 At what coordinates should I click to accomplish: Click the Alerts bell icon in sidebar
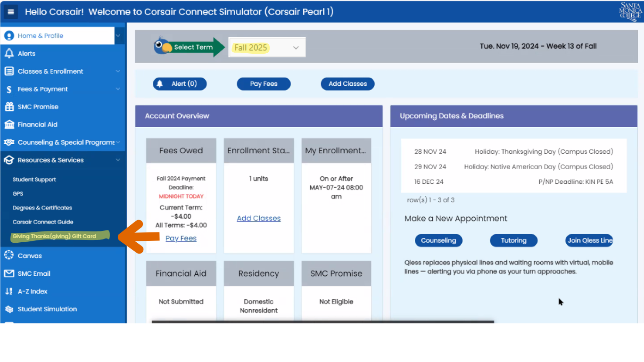pos(9,54)
